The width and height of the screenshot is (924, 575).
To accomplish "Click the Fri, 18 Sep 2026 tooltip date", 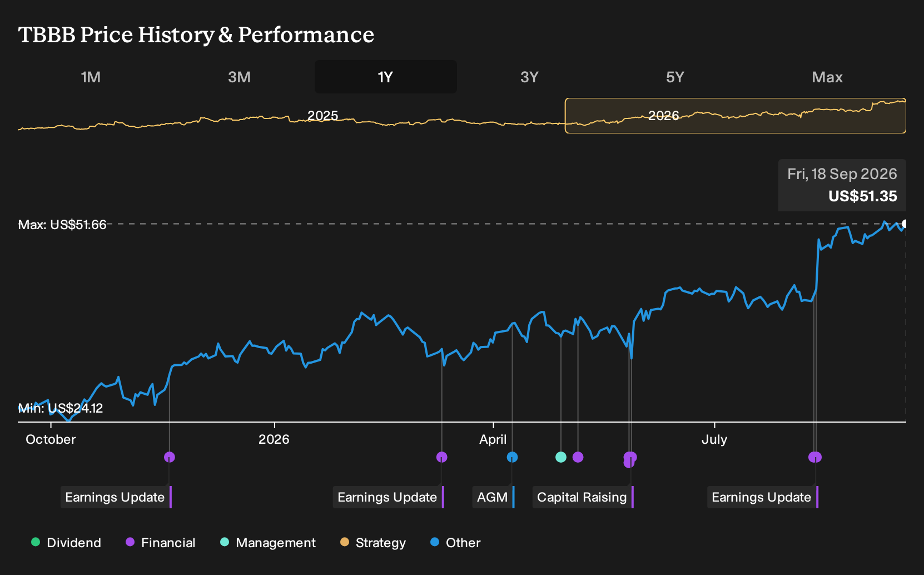I will pyautogui.click(x=842, y=174).
